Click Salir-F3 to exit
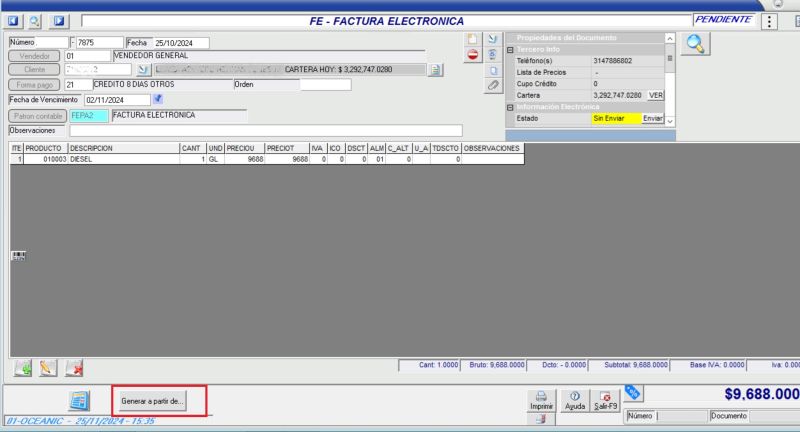The width and height of the screenshot is (800, 432). [x=605, y=402]
